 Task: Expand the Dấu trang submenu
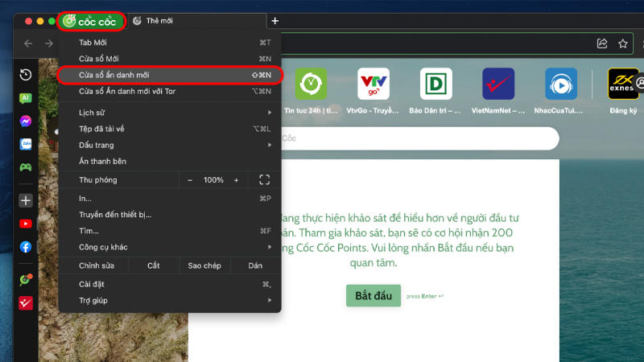tap(170, 145)
